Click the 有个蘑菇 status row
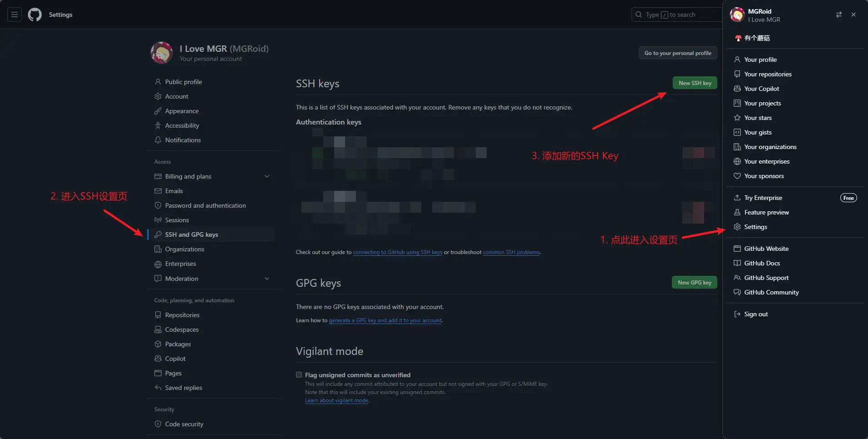 [x=795, y=38]
